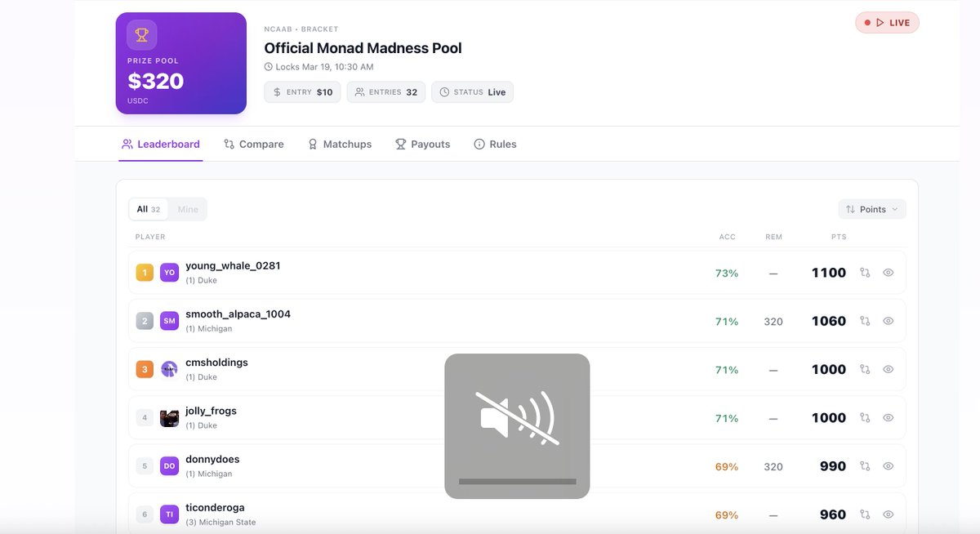View ticonderoga bracket with eye icon

[889, 514]
